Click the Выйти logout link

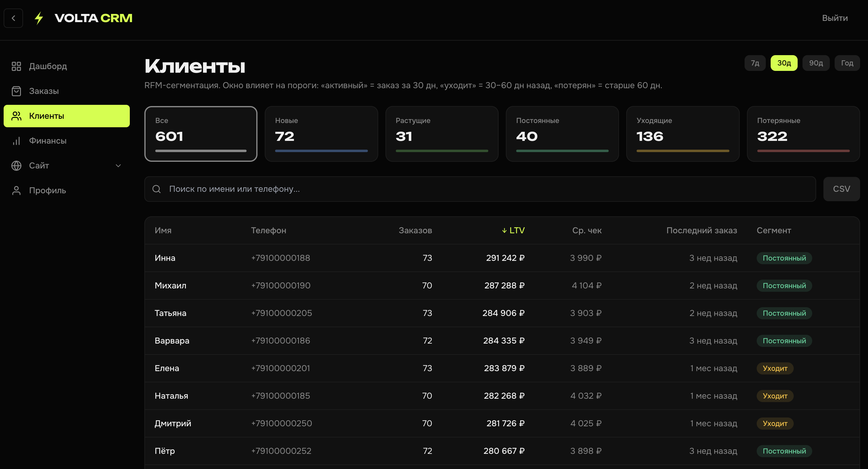point(835,18)
